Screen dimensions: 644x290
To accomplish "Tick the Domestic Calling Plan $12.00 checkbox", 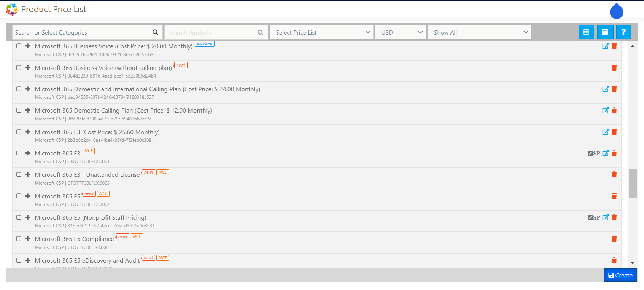I will (19, 110).
